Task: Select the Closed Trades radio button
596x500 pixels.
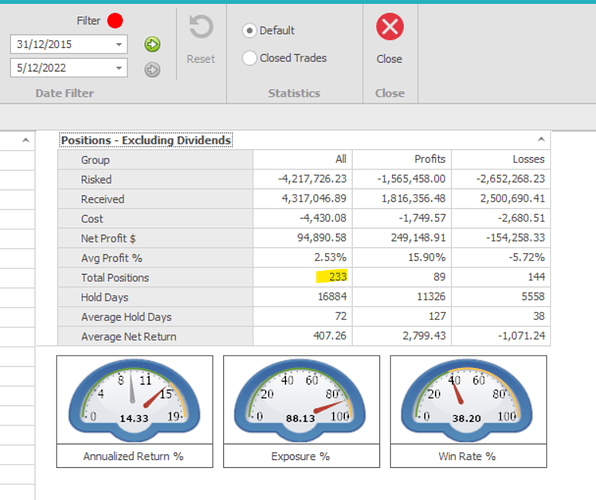Action: 249,58
